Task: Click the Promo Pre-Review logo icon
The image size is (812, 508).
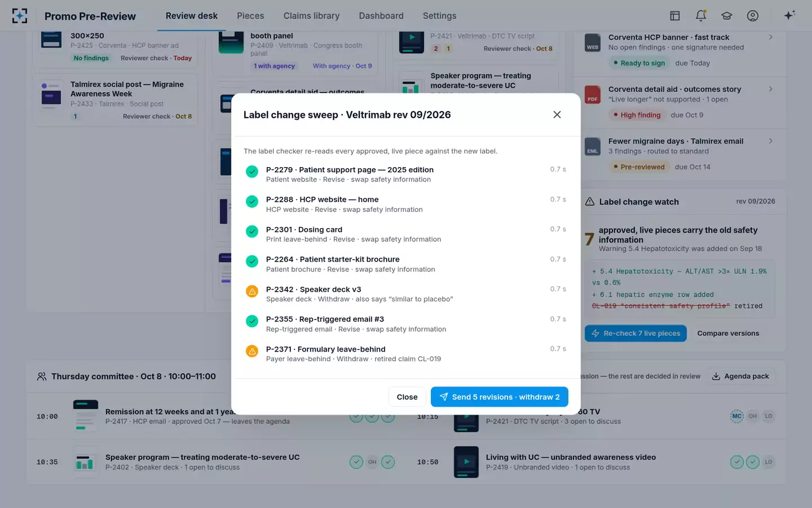Action: pos(20,16)
